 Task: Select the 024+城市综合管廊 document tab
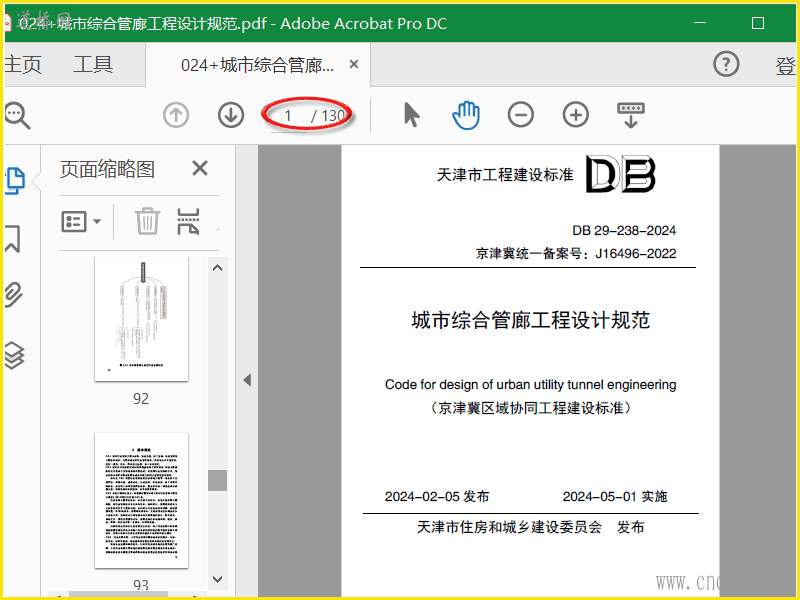point(257,65)
